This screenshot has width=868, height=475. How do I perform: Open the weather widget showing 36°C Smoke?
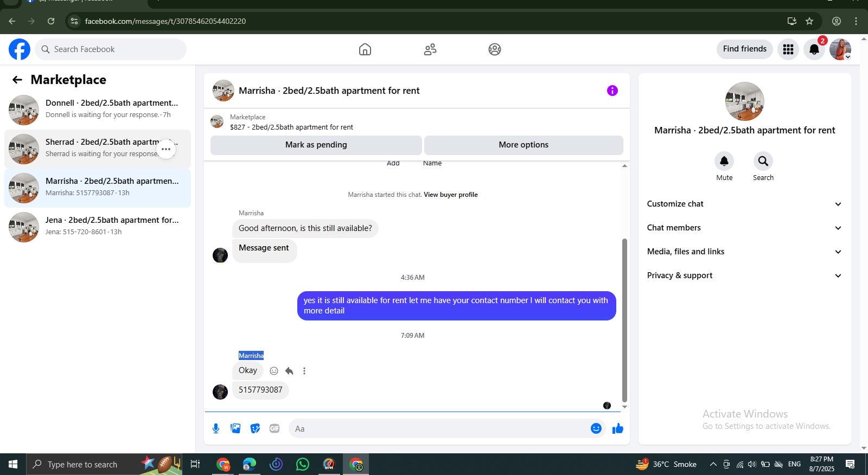tap(666, 464)
